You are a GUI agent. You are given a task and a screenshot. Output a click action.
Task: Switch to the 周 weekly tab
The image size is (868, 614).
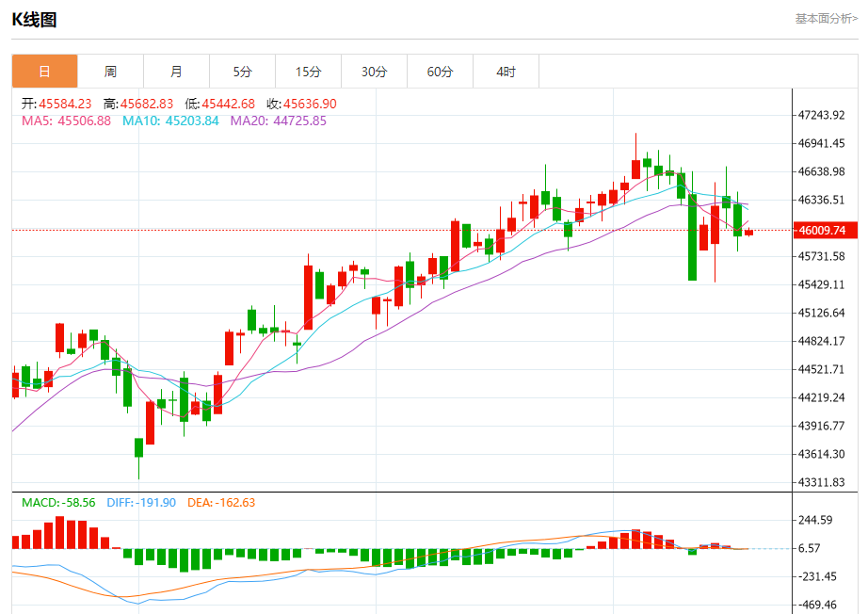coord(110,72)
